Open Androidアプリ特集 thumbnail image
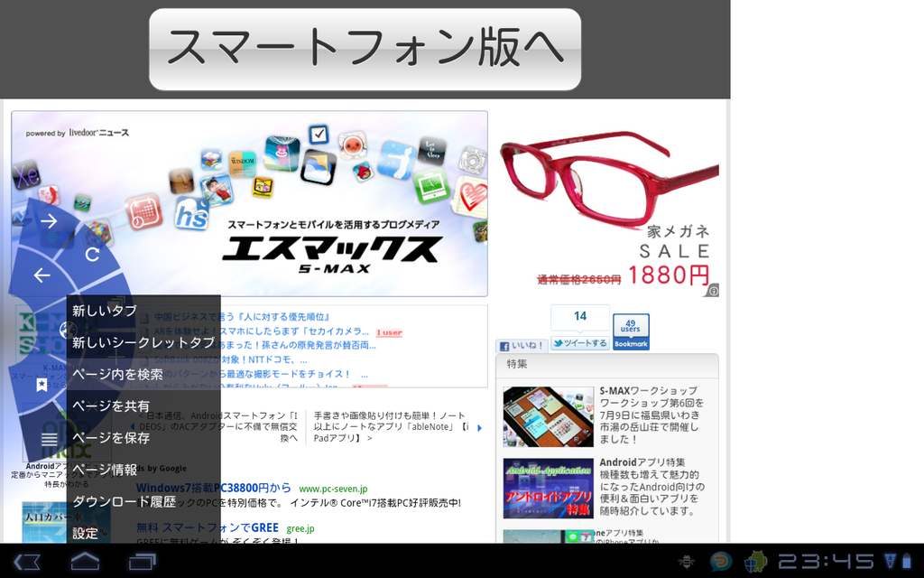The height and width of the screenshot is (578, 924). [x=548, y=489]
